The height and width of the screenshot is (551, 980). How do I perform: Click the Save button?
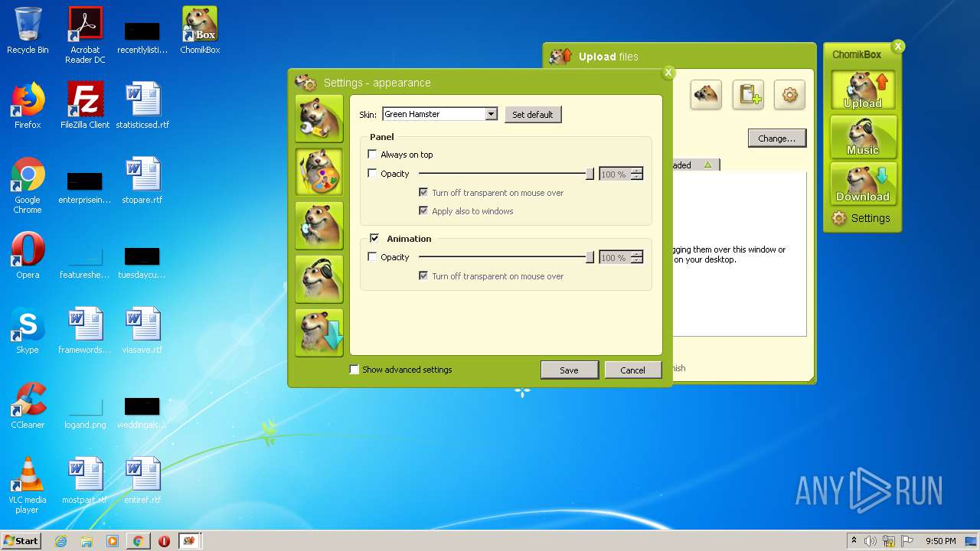[569, 370]
